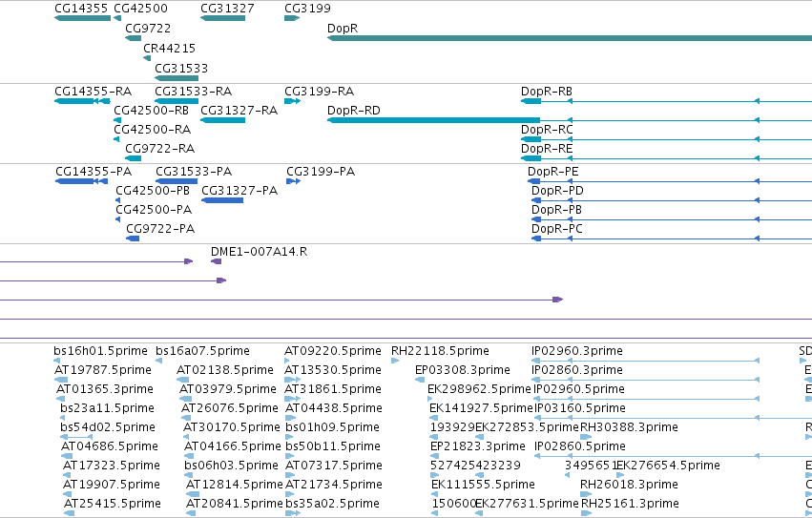Viewport: 812px width, 518px height.
Task: Select EST RH22118.5prime
Action: 395,361
